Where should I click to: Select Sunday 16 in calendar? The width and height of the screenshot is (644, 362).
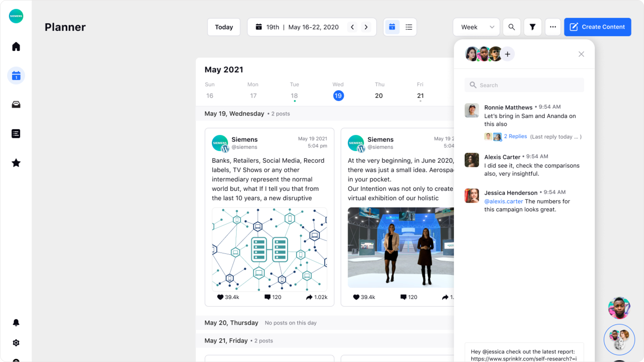tap(210, 96)
